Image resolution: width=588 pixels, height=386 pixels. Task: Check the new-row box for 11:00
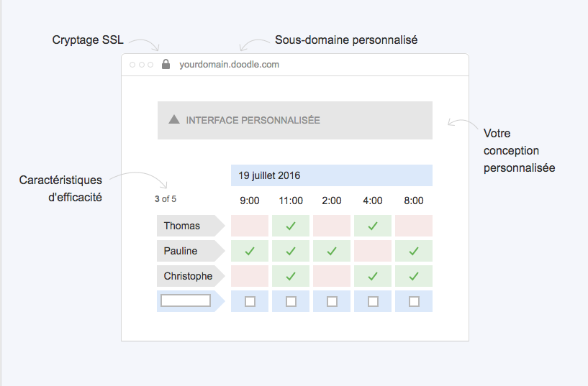291,301
